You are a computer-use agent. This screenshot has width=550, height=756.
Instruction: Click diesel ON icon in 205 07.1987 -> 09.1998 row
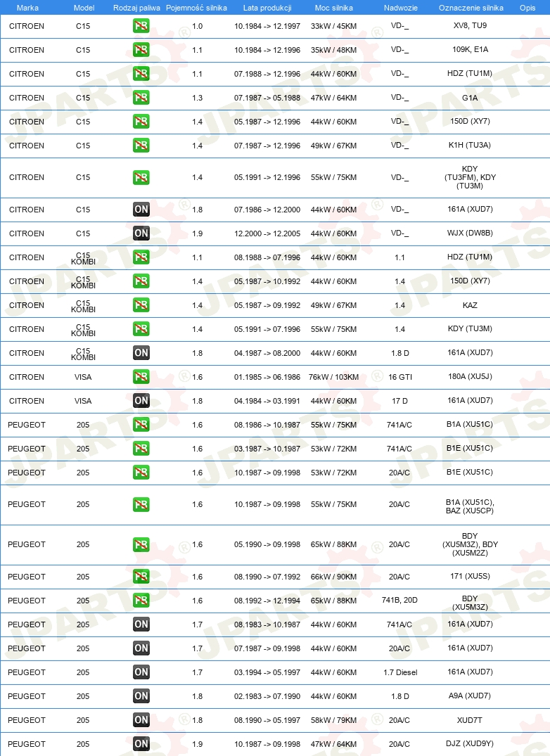(x=141, y=648)
